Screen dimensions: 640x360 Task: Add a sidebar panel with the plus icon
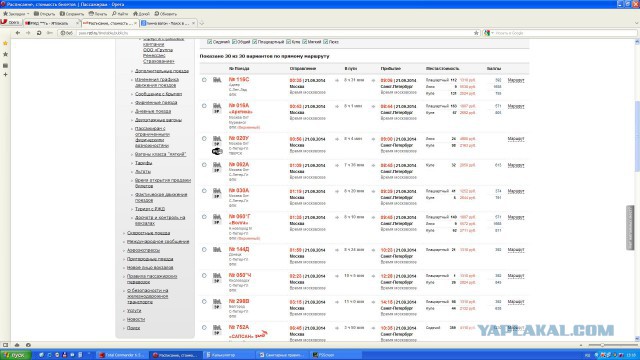[5, 75]
